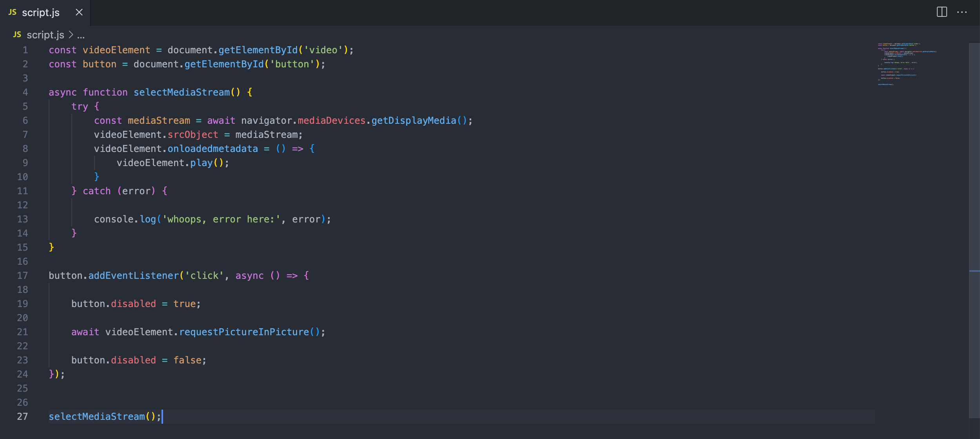Click the requestPictureInPicture method call

(244, 332)
